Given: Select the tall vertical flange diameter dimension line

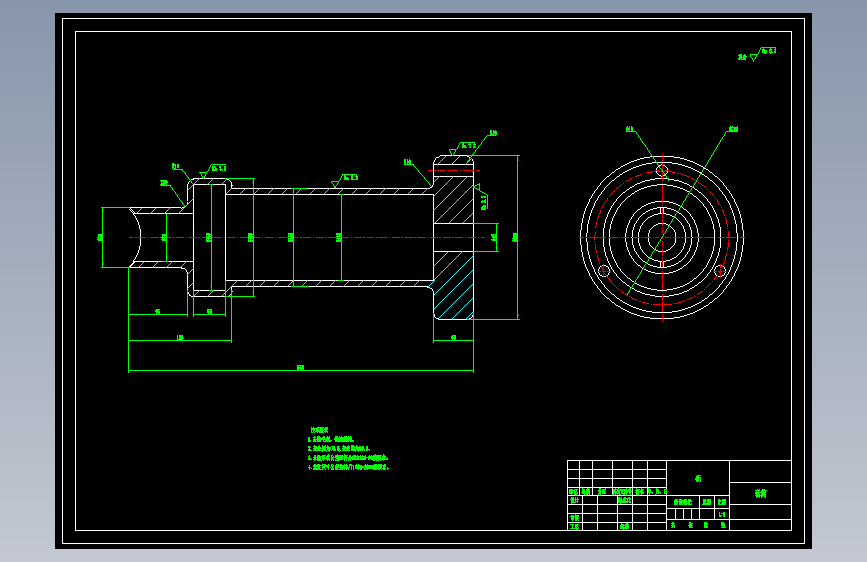Looking at the screenshot, I should click(518, 237).
